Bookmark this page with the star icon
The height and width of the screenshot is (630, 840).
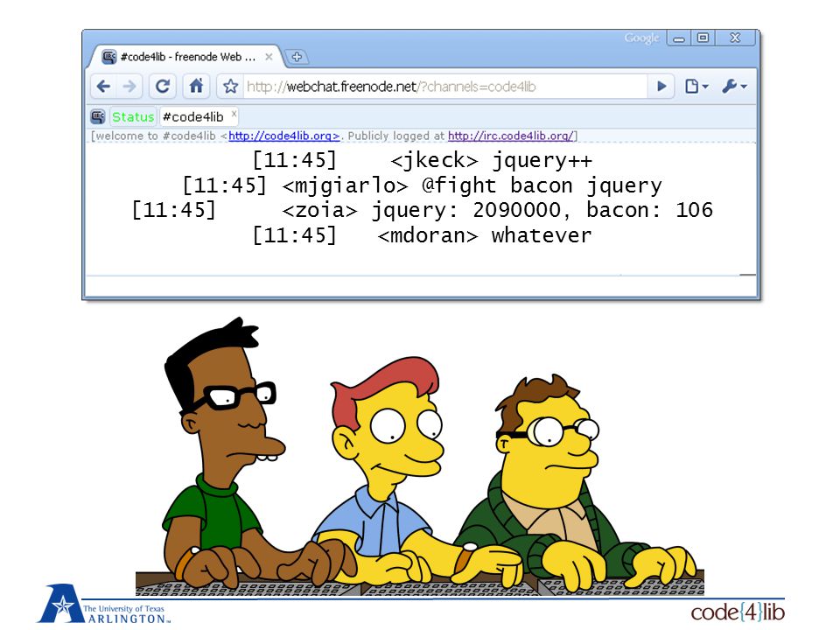click(x=230, y=87)
